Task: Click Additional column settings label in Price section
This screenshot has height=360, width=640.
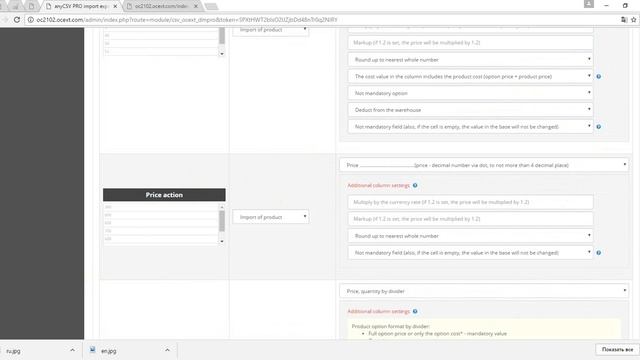Action: click(x=378, y=185)
